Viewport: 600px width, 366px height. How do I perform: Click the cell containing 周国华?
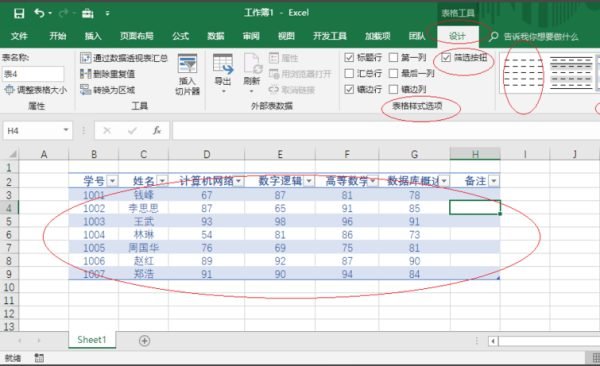pos(143,248)
